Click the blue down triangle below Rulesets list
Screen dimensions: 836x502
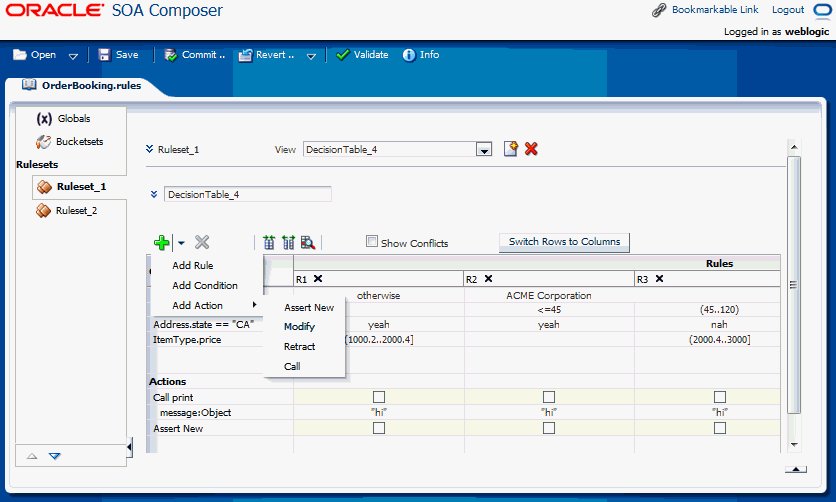coord(55,456)
